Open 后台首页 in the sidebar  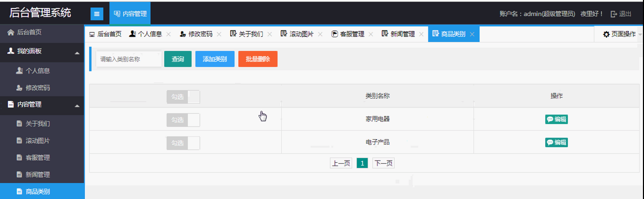pos(42,33)
